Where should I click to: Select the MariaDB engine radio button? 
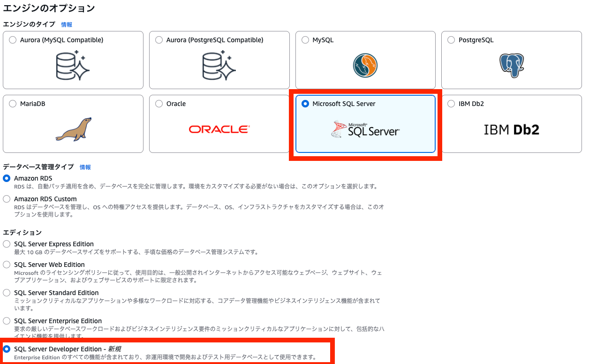[13, 104]
